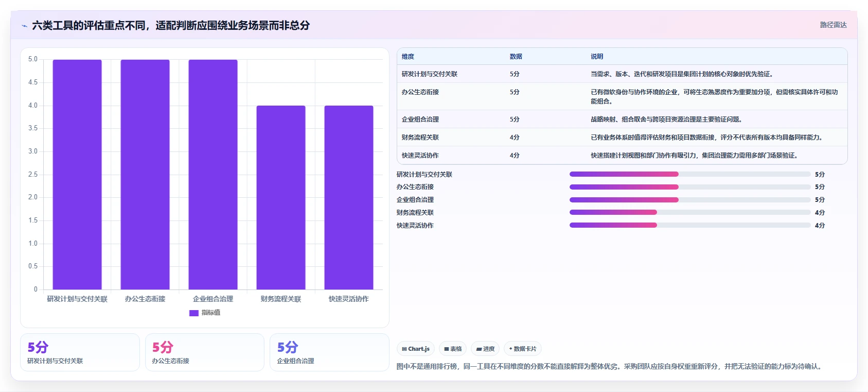Click the 企业组合治理 bar in the chart
The image size is (868, 392).
[x=213, y=175]
